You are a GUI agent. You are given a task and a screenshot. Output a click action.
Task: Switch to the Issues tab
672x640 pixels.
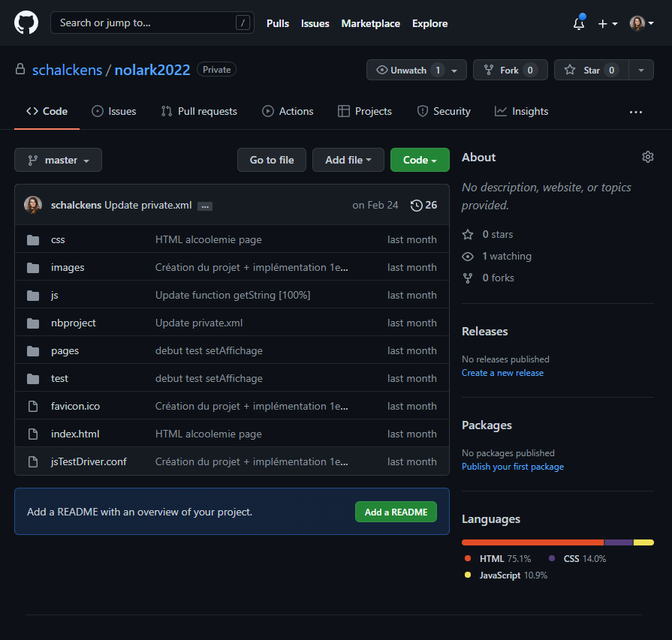114,111
